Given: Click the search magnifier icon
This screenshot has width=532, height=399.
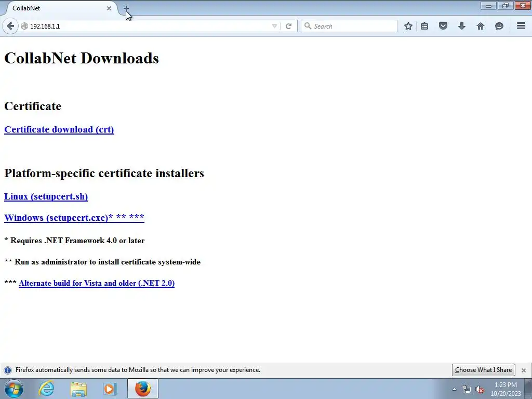Looking at the screenshot, I should click(308, 26).
